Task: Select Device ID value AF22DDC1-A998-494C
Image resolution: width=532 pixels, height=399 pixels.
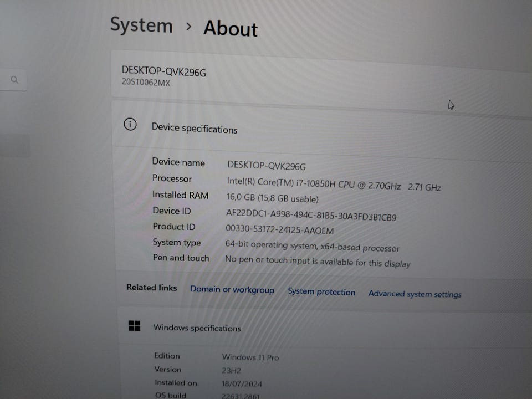Action: point(311,215)
